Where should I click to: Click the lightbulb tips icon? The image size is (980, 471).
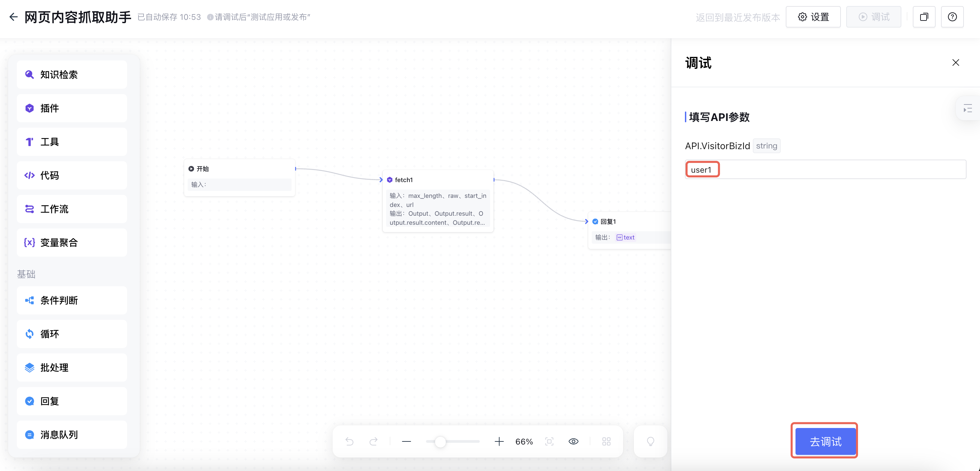point(651,441)
